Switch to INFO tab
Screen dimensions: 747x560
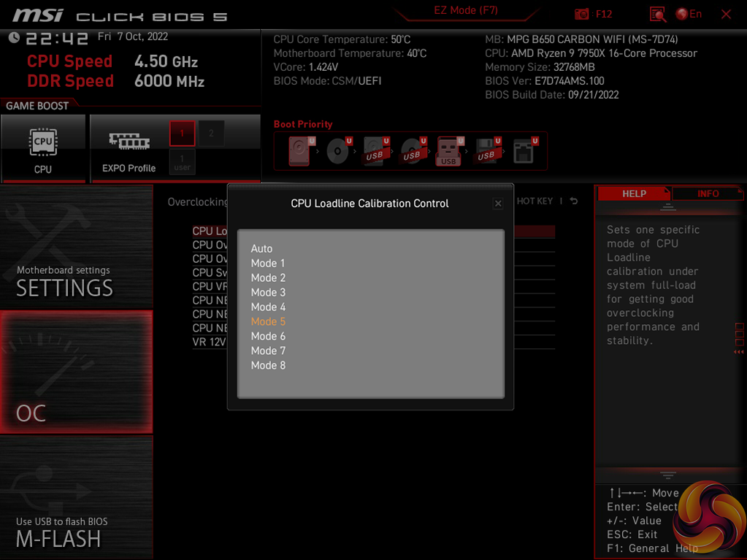[x=708, y=193]
